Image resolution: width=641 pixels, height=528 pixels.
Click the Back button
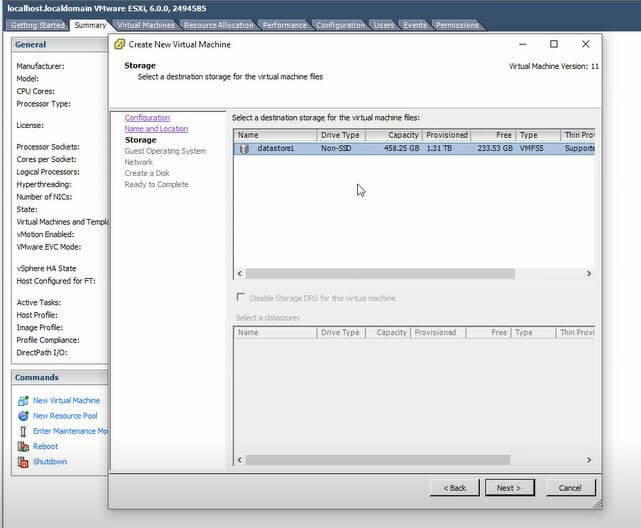pyautogui.click(x=455, y=488)
